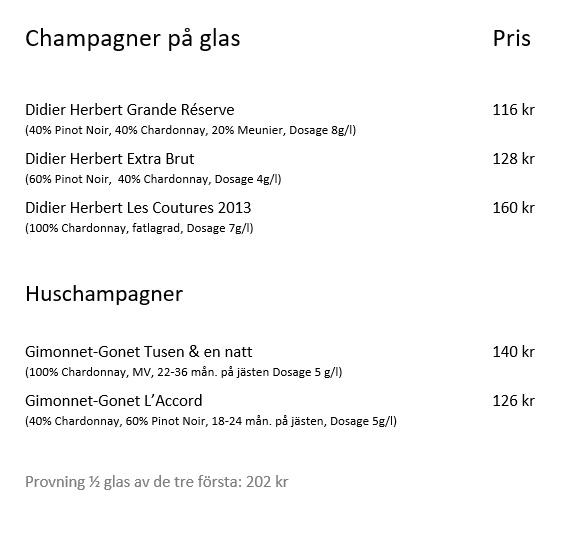The image size is (569, 556).
Task: Click the 116 kr price
Action: pos(513,110)
